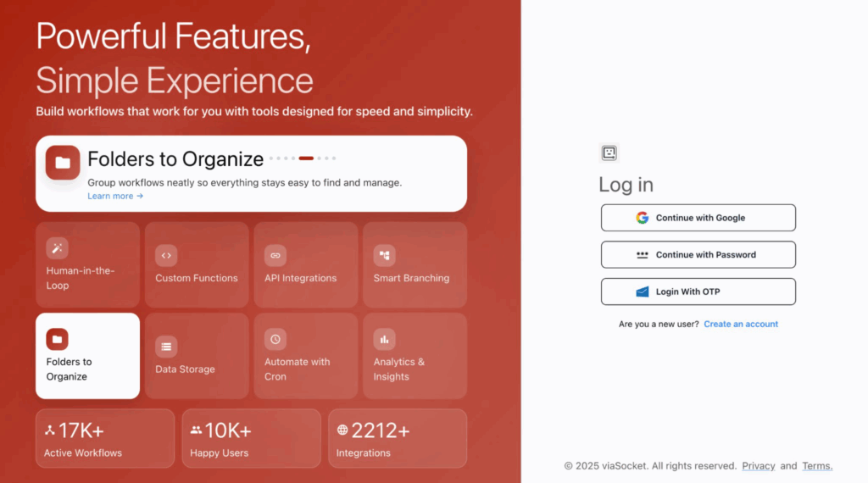This screenshot has width=868, height=483.
Task: Click the first carousel dot indicator
Action: (271, 158)
